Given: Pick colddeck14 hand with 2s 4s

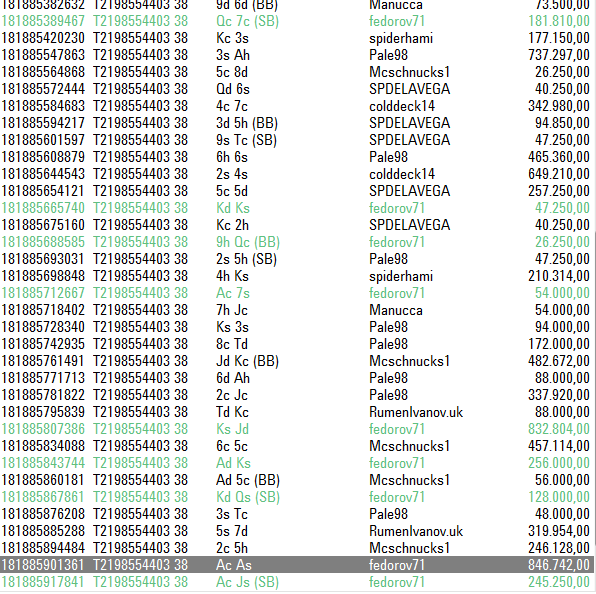Looking at the screenshot, I should 296,174.
